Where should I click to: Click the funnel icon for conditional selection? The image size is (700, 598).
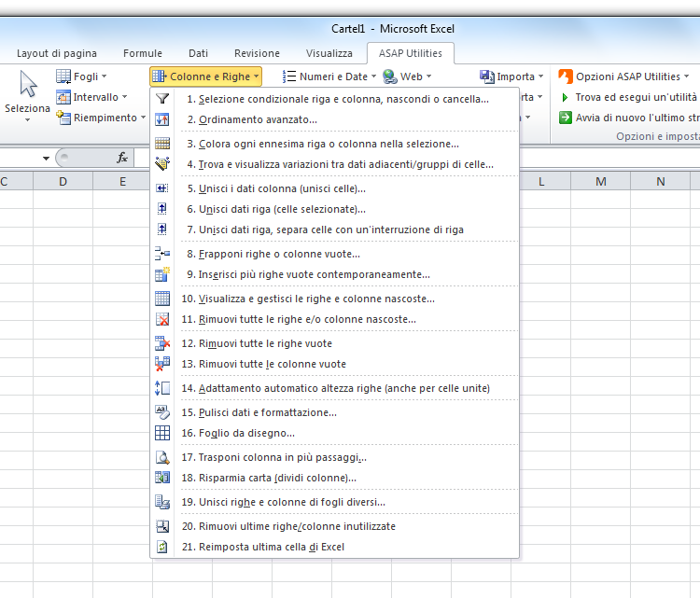click(x=162, y=99)
